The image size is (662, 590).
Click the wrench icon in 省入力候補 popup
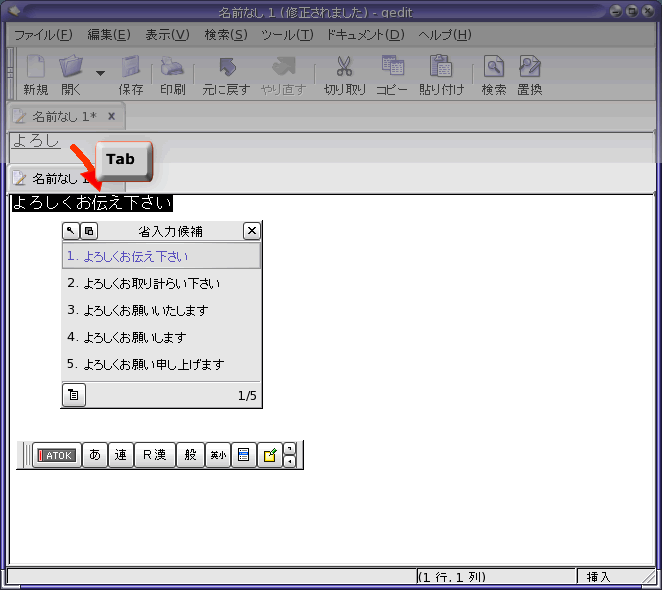click(71, 231)
